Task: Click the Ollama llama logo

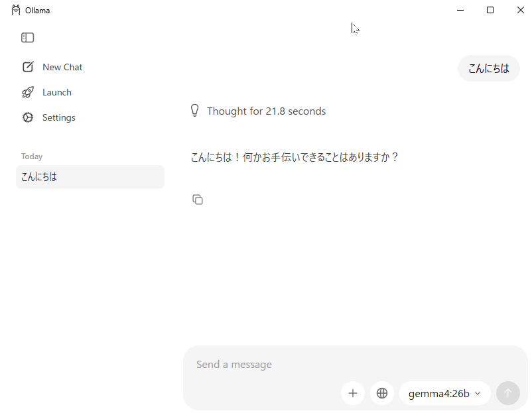Action: point(16,10)
